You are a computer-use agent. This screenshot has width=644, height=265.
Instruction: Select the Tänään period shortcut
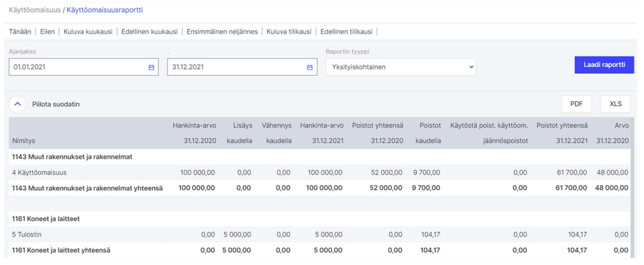point(20,31)
